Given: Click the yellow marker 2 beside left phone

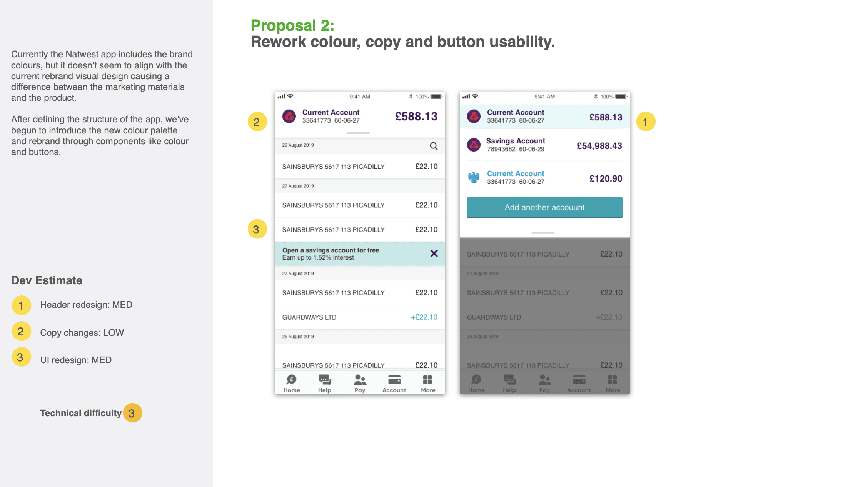Looking at the screenshot, I should point(257,122).
